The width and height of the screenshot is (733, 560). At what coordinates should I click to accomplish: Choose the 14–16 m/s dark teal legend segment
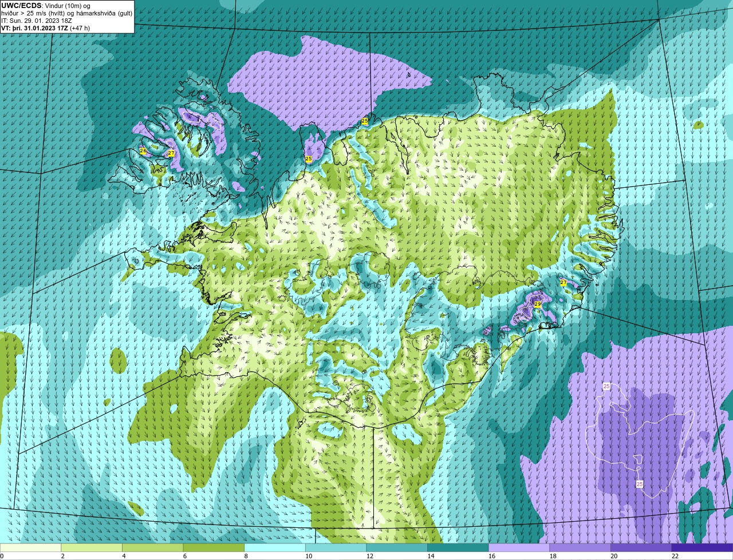click(458, 547)
